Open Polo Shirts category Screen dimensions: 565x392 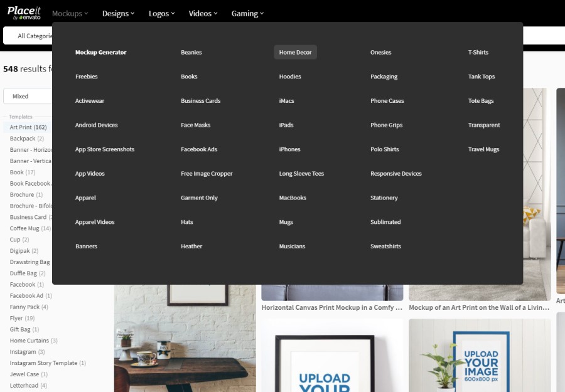(385, 149)
